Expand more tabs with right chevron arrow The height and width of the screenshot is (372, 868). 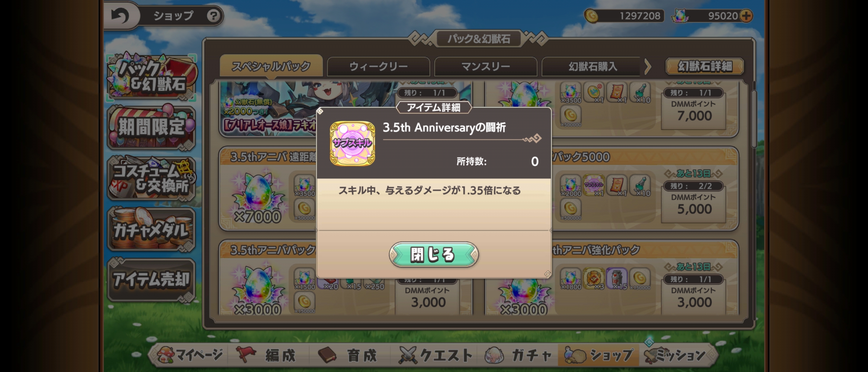(648, 67)
